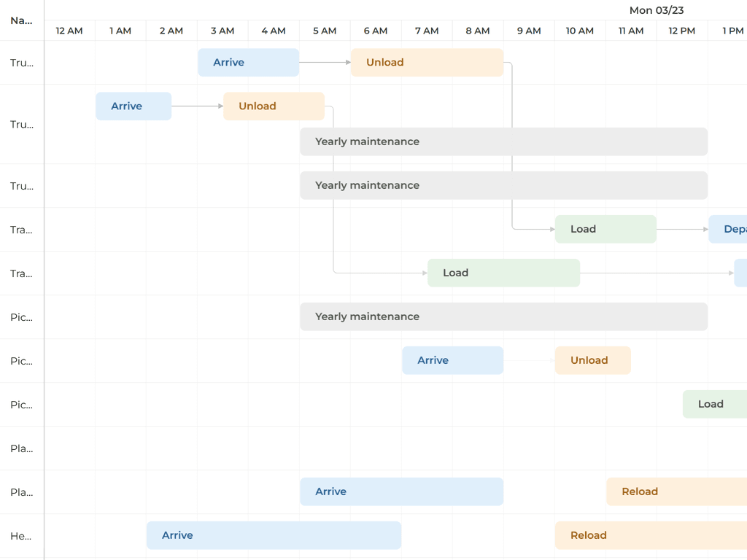This screenshot has width=747, height=560.
Task: Click the Load bar starting around 10 AM
Action: tap(605, 229)
